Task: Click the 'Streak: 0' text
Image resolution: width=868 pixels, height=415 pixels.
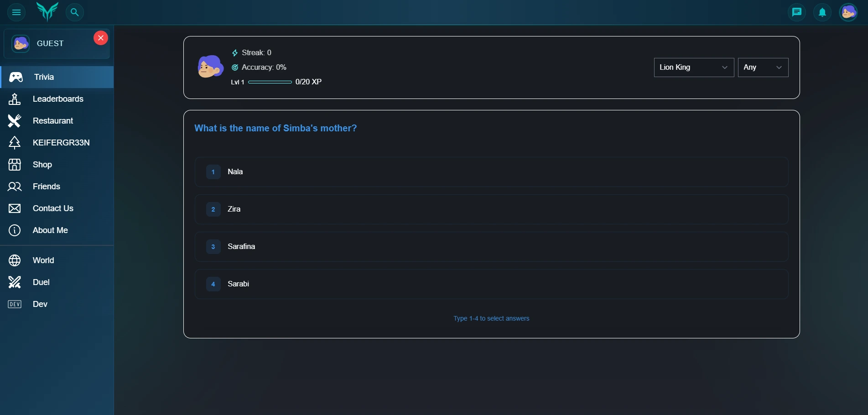Action: pyautogui.click(x=256, y=53)
